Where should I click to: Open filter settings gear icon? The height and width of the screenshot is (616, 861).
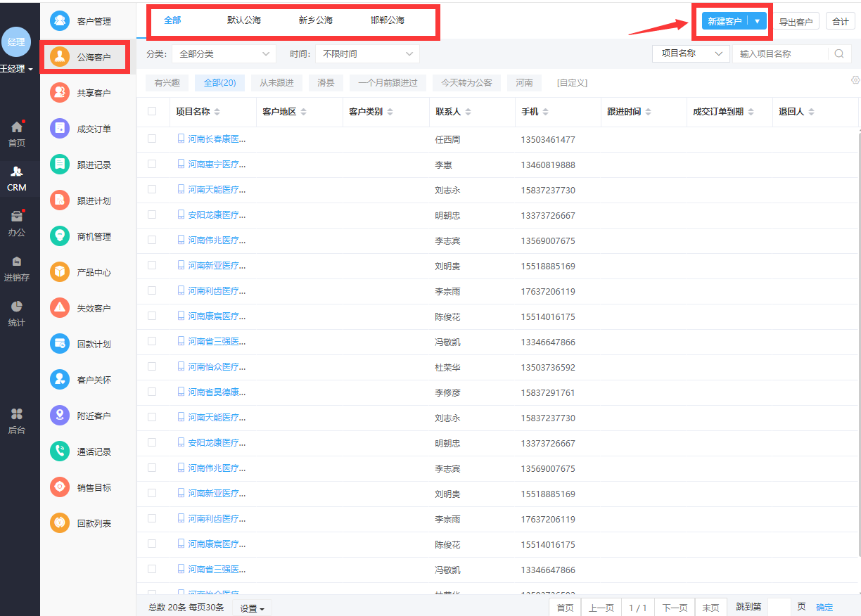coord(856,80)
